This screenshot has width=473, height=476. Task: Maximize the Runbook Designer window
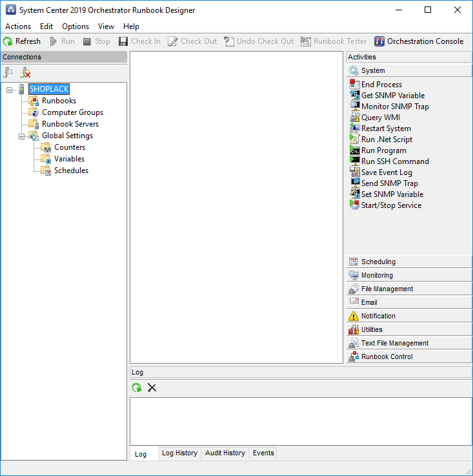pos(428,10)
